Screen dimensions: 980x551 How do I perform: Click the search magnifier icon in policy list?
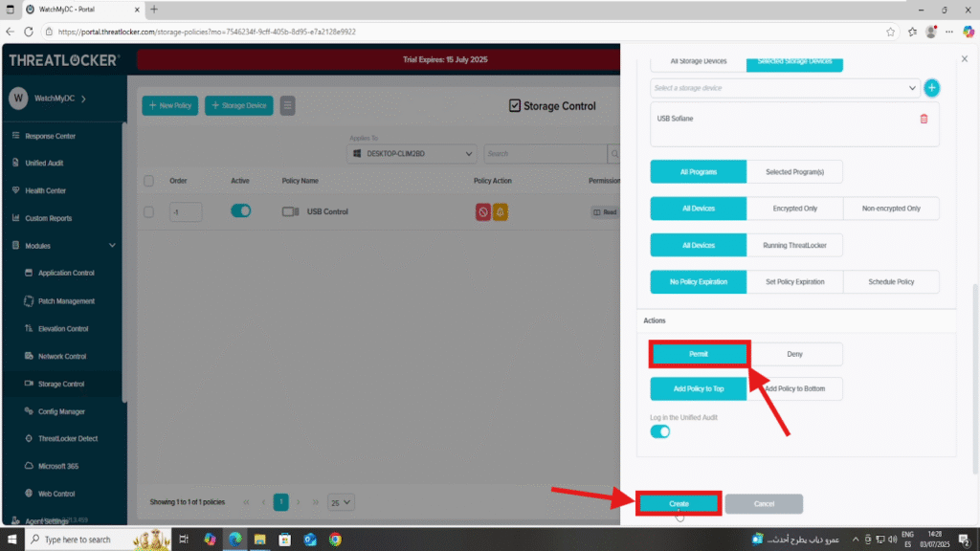pyautogui.click(x=614, y=154)
